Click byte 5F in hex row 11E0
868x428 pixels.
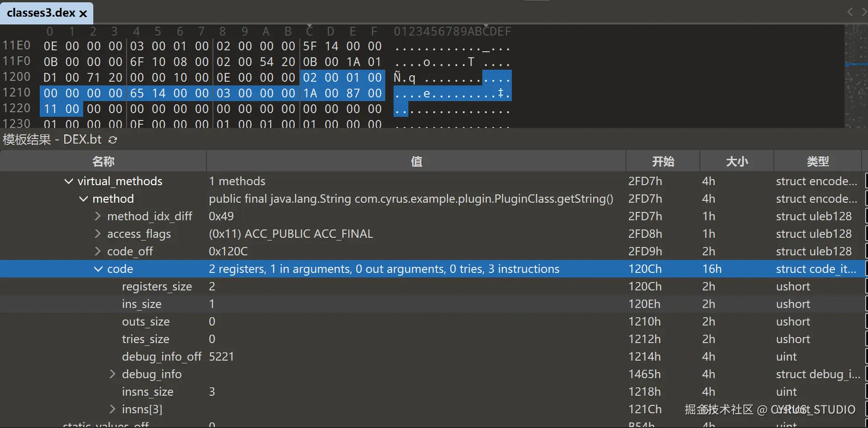click(310, 46)
